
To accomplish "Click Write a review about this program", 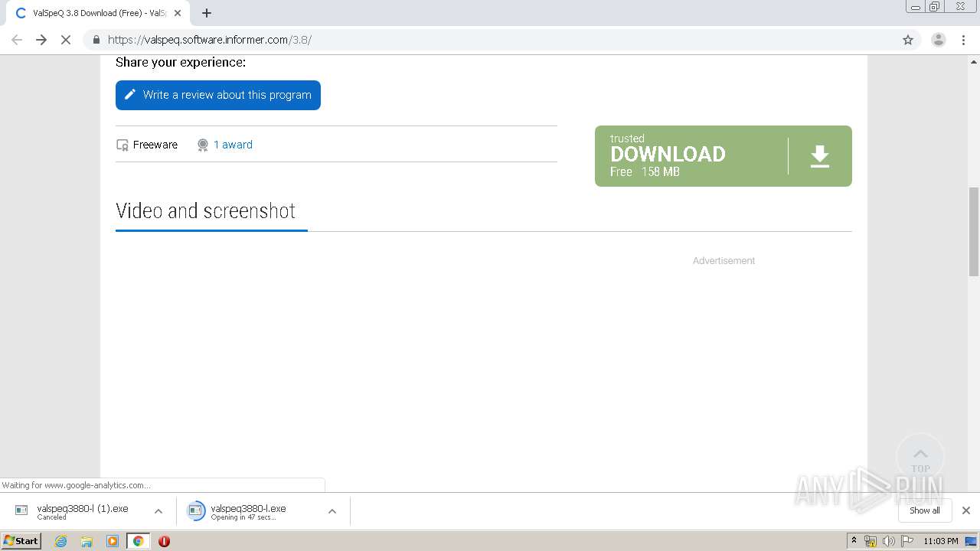I will [218, 95].
